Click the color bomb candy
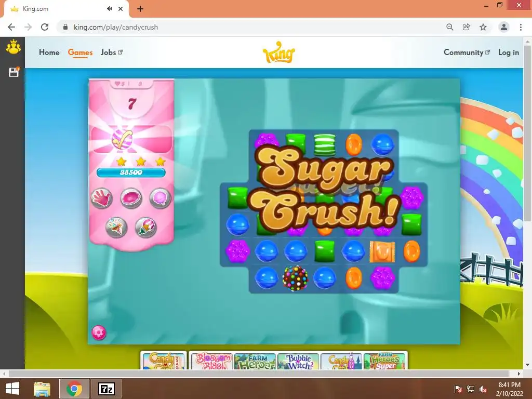 296,278
